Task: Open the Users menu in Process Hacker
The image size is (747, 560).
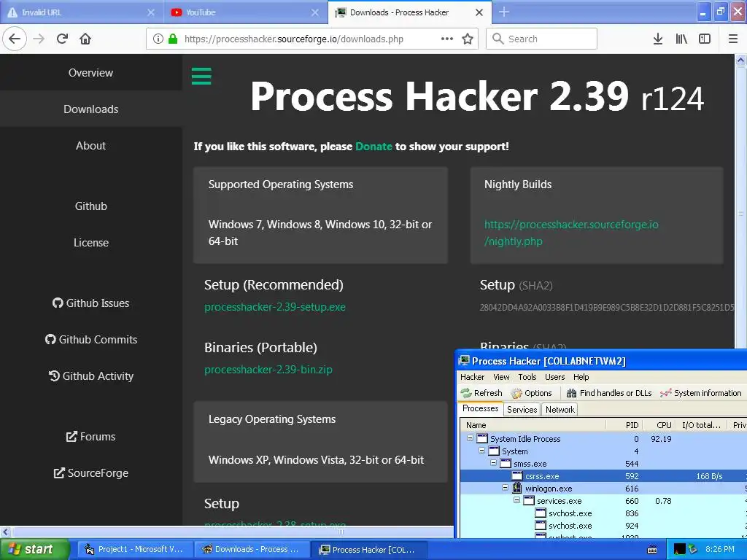Action: point(555,377)
